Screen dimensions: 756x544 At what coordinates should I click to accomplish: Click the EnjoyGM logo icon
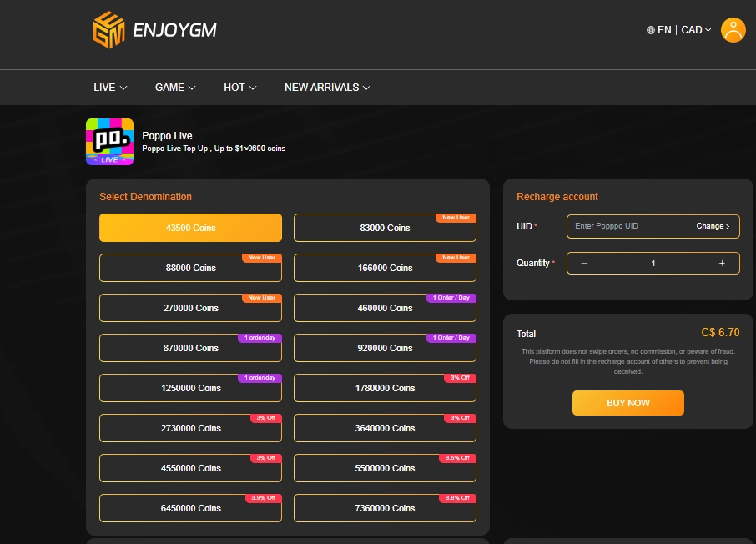point(108,30)
